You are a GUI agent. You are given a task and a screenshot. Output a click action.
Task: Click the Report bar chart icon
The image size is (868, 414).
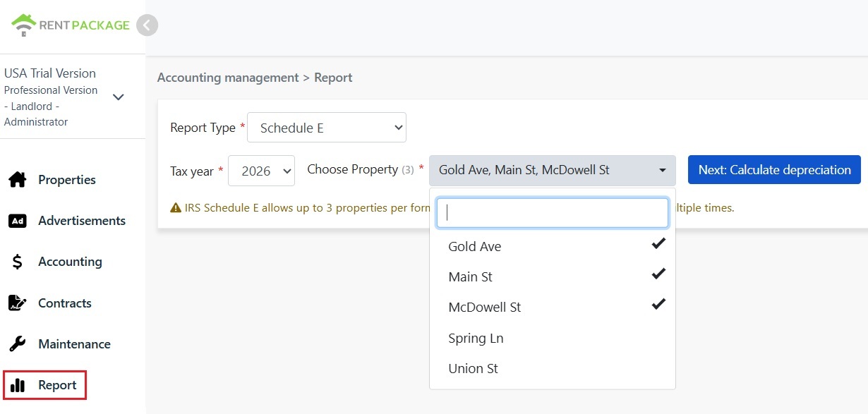click(x=18, y=385)
